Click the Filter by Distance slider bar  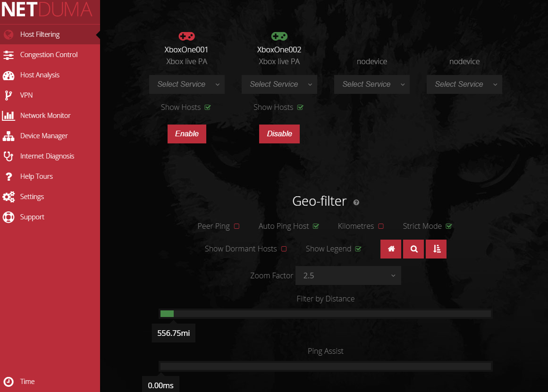325,314
